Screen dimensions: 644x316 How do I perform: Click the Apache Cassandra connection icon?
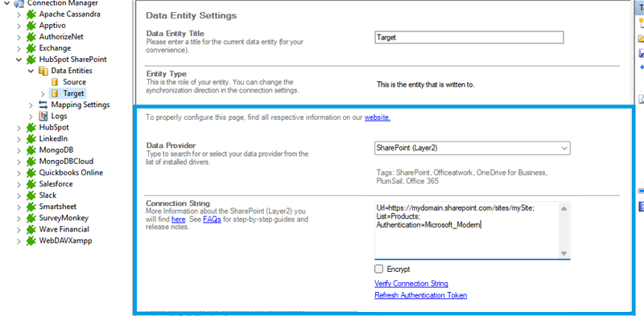click(31, 14)
